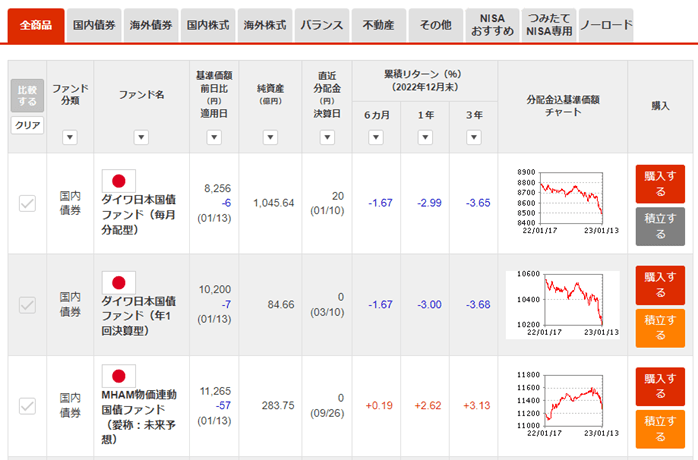Select the NISAおすすめ tab

tap(493, 25)
